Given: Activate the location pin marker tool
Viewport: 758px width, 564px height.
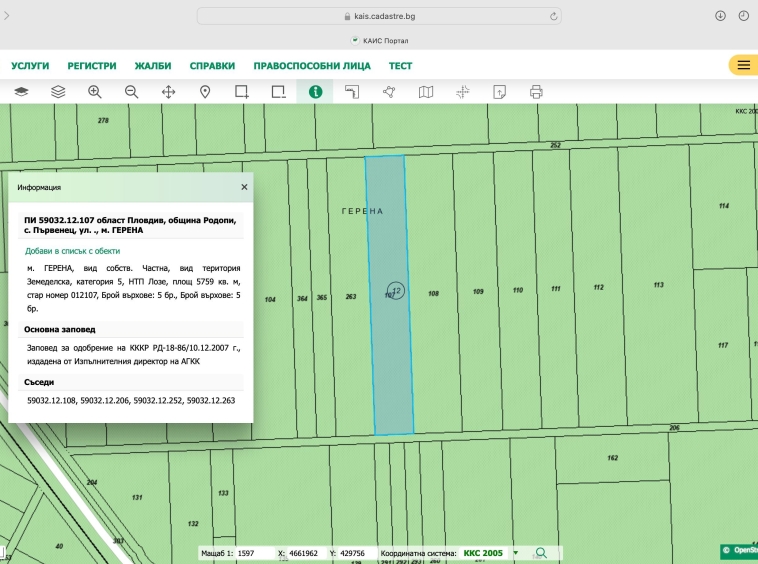Looking at the screenshot, I should (205, 91).
